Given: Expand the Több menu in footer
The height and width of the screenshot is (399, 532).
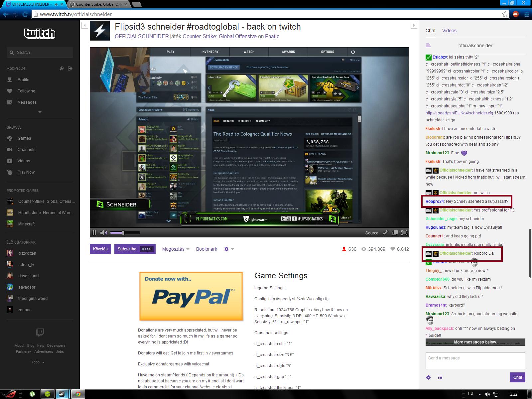Looking at the screenshot, I should tap(38, 362).
